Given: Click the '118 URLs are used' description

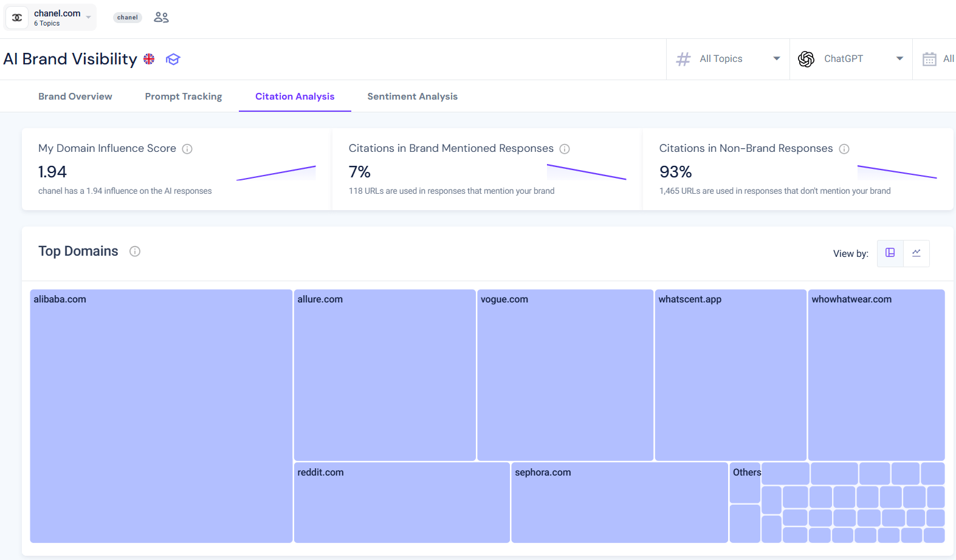Looking at the screenshot, I should coord(452,191).
